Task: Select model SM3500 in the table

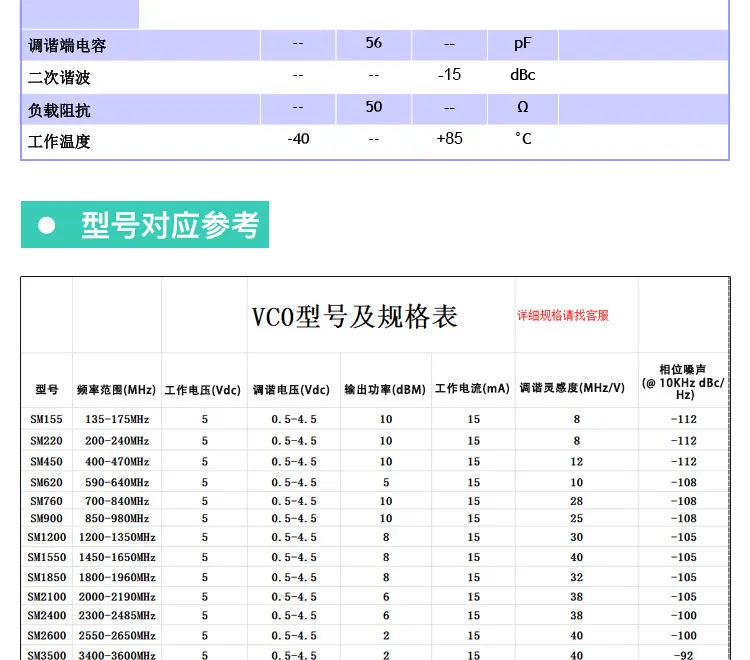Action: (46, 655)
